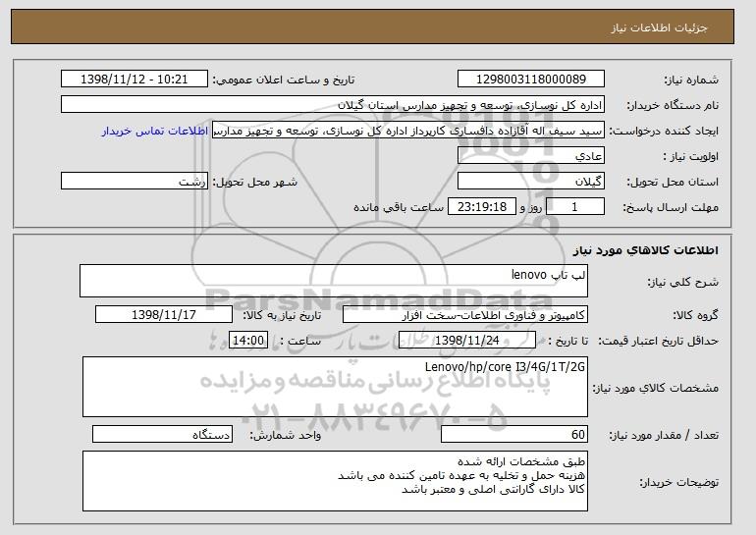
Task: Click the header title جزئیات اطلاعات نیاز
Action: pos(659,27)
